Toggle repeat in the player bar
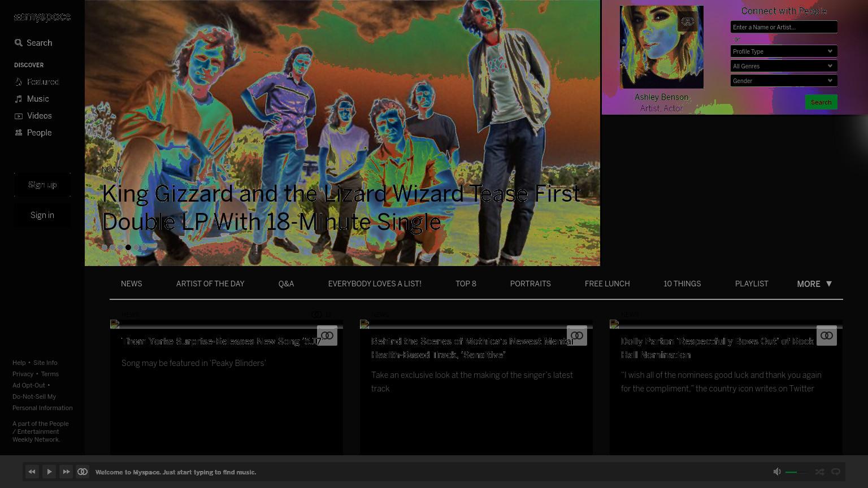Screen dimensions: 868x488 [x=836, y=472]
